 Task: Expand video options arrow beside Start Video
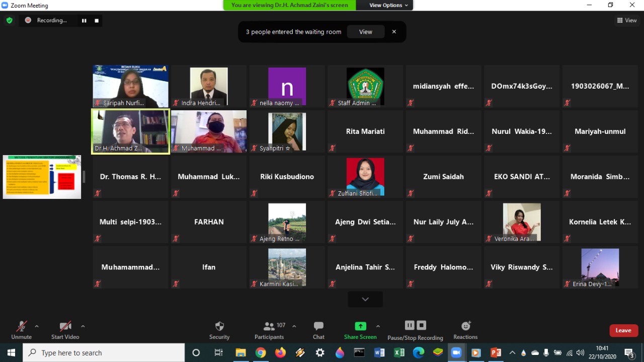click(x=83, y=326)
